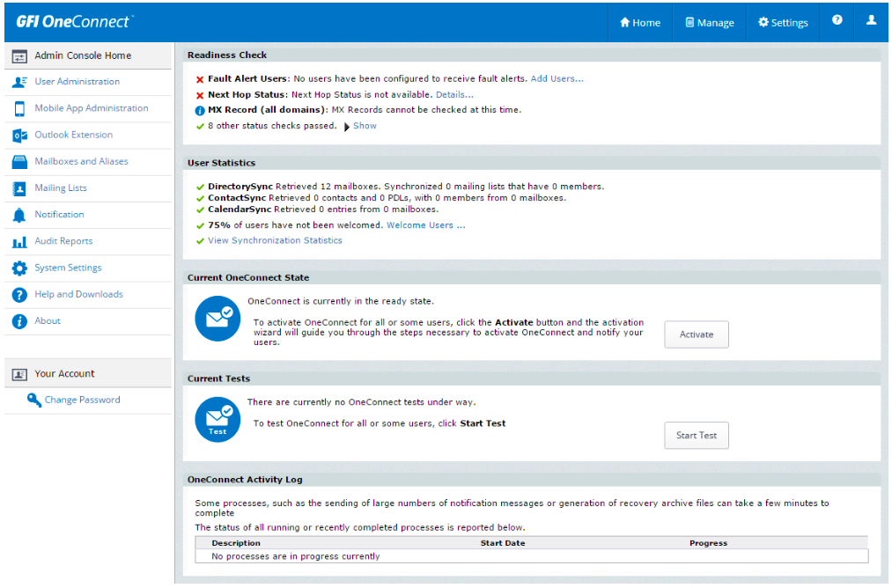Open the user profile icon in header
892x588 pixels.
[871, 20]
